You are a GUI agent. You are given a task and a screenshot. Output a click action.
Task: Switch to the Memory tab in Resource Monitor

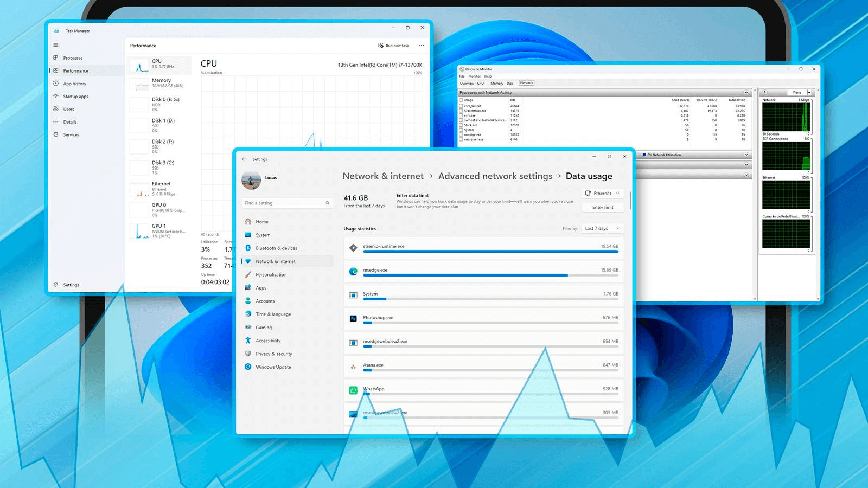point(497,83)
